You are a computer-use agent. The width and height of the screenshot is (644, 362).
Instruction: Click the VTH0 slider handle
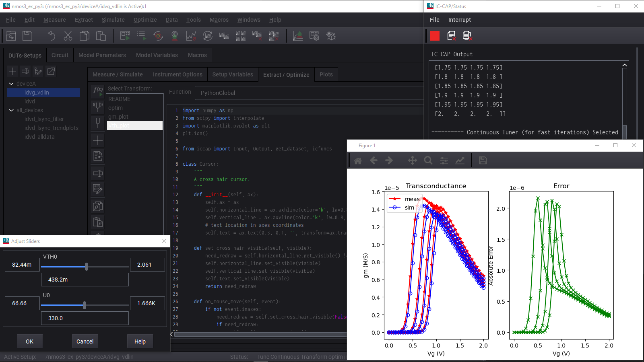click(x=87, y=266)
